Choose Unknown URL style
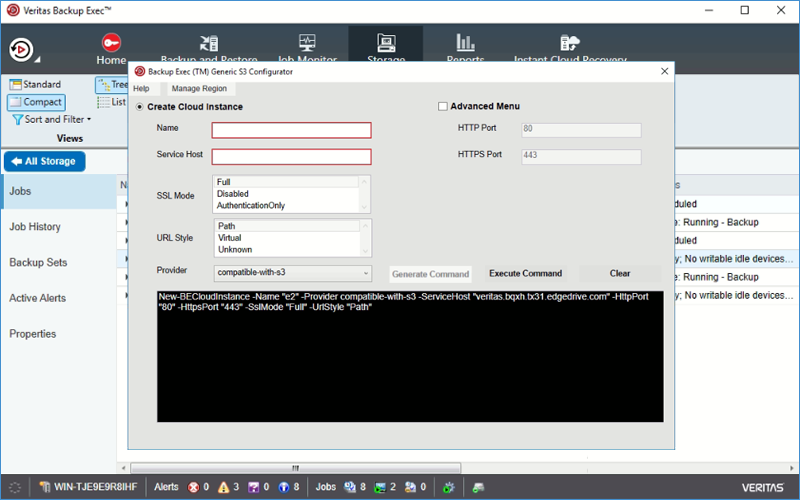 tap(288, 249)
